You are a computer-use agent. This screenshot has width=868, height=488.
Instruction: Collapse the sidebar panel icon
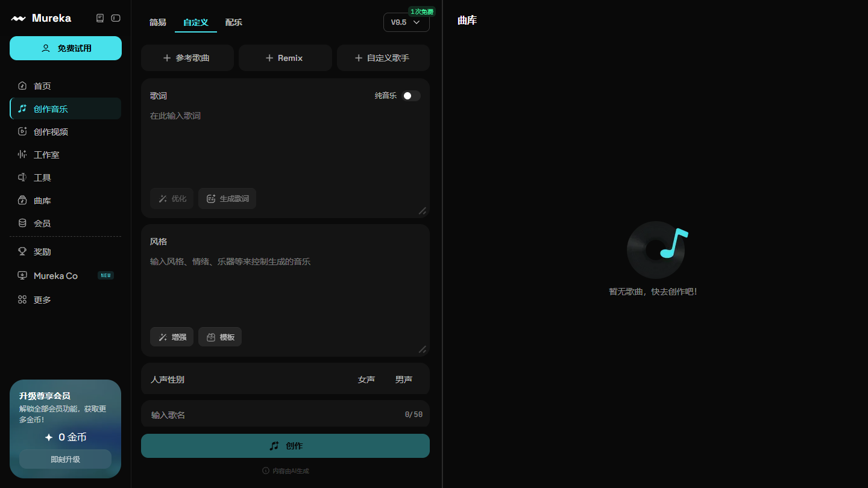(116, 18)
